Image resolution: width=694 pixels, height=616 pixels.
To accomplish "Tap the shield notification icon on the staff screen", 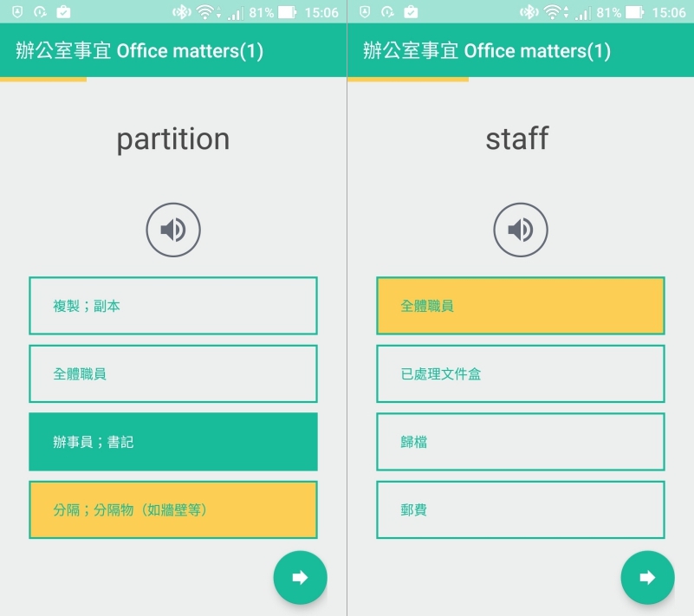I will click(365, 12).
